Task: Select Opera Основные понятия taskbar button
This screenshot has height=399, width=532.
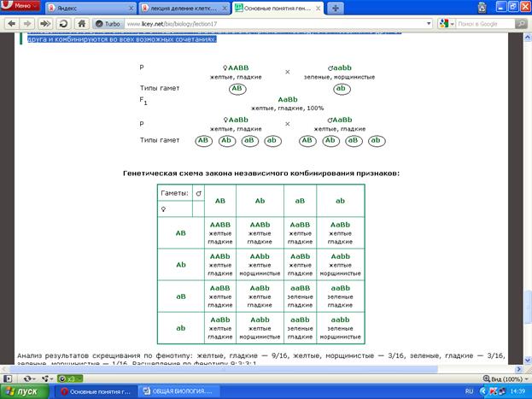Action: click(96, 391)
